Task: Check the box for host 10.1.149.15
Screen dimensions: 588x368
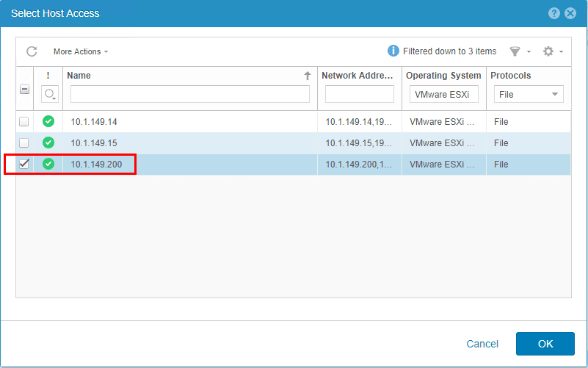Action: [x=24, y=142]
